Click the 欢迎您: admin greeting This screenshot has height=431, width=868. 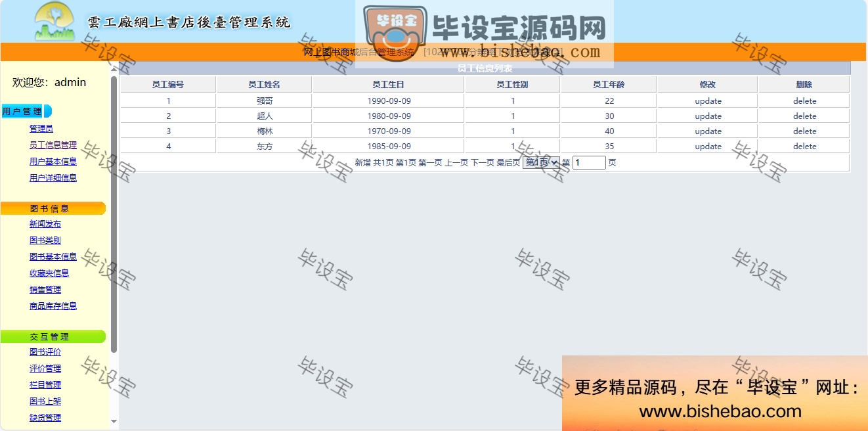49,82
